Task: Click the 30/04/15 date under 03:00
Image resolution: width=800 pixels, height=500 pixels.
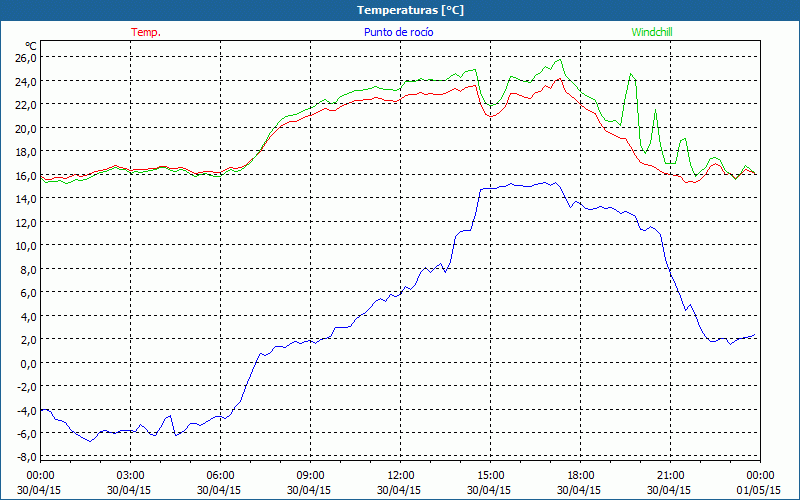Action: pos(129,490)
